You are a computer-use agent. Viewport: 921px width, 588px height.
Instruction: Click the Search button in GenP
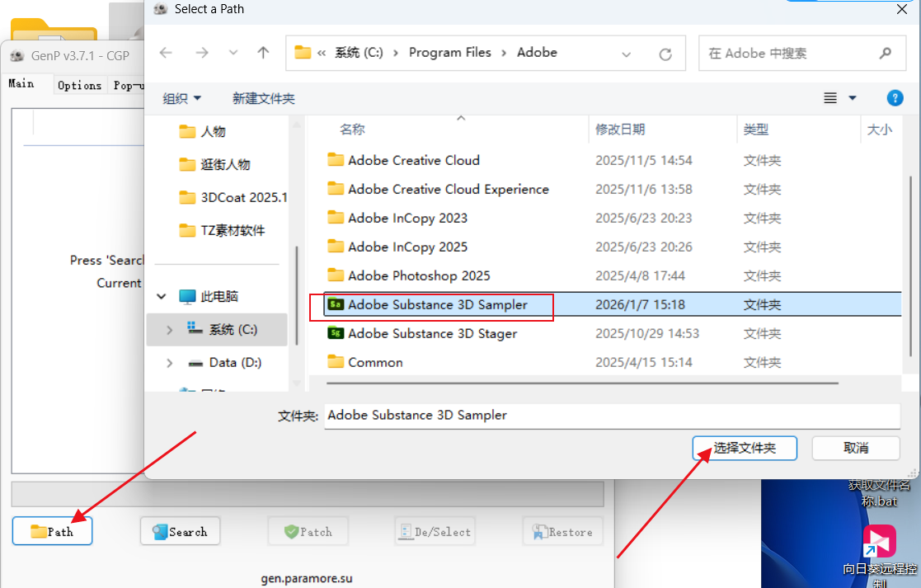[180, 532]
